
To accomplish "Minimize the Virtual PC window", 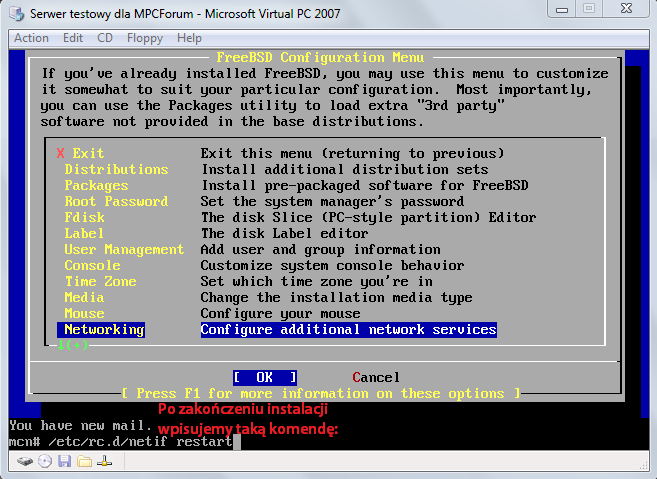I will pyautogui.click(x=562, y=9).
